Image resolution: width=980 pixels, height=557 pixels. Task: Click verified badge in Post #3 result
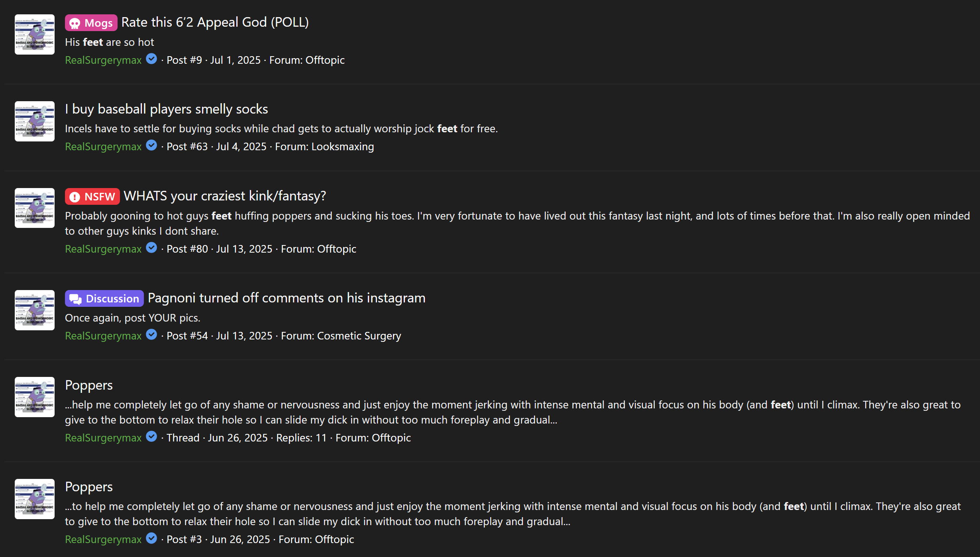151,538
